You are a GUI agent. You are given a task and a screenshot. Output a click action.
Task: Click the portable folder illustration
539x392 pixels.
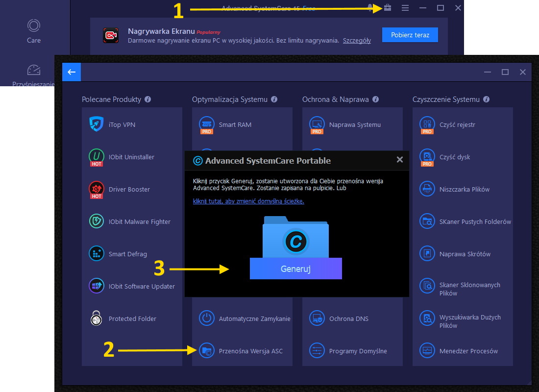coord(295,237)
